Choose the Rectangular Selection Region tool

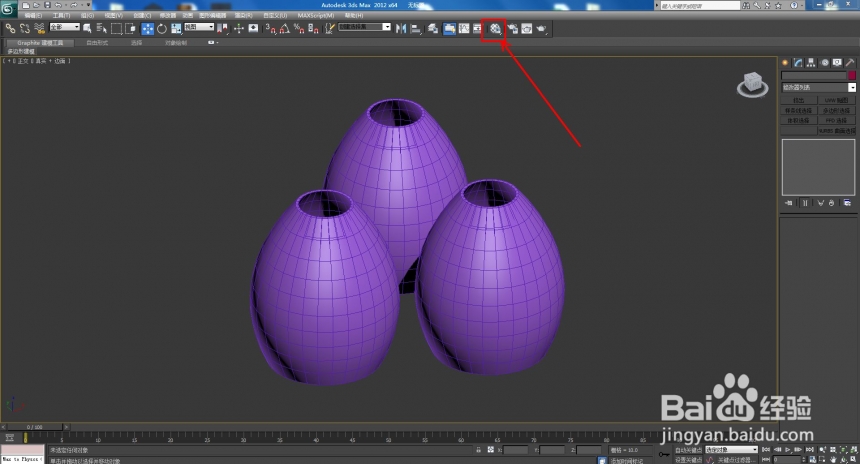click(116, 28)
